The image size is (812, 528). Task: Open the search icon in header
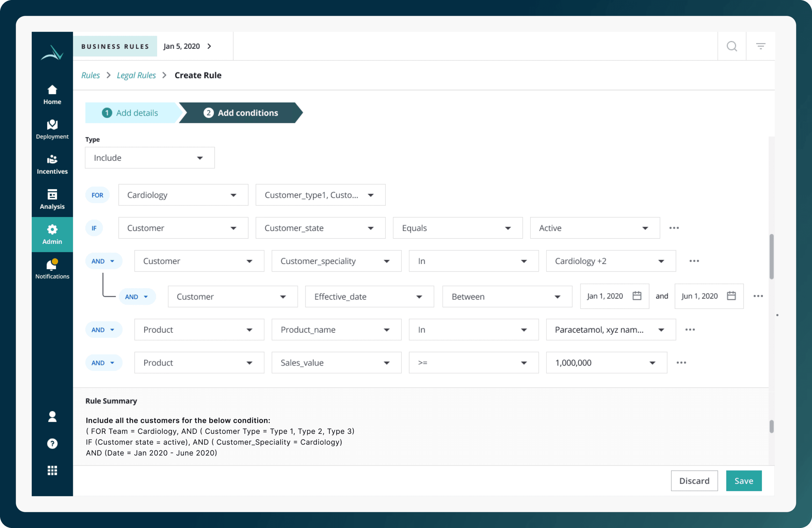point(732,46)
